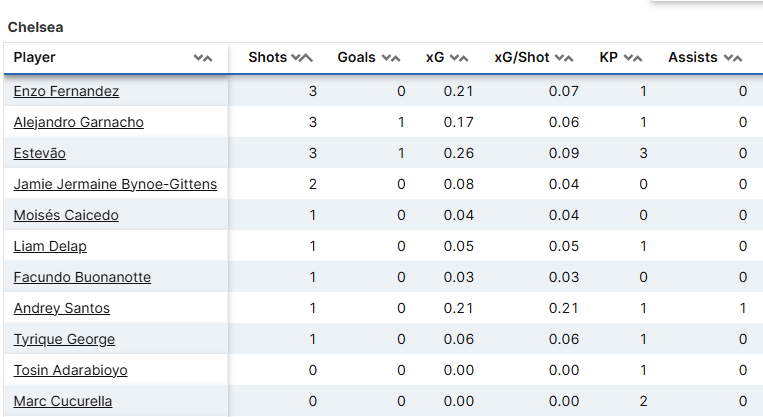Open Alejandro Garnacho player link
763x417 pixels.
79,122
